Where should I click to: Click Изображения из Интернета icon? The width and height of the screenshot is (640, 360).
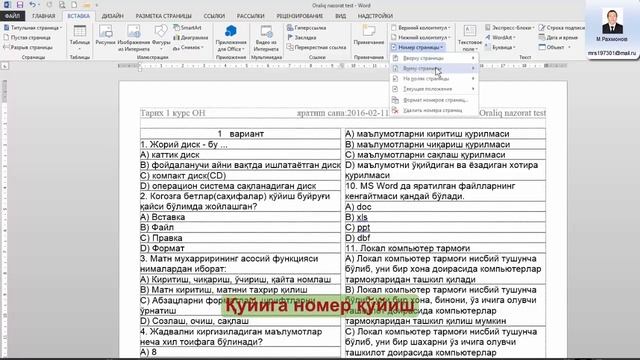pos(133,38)
